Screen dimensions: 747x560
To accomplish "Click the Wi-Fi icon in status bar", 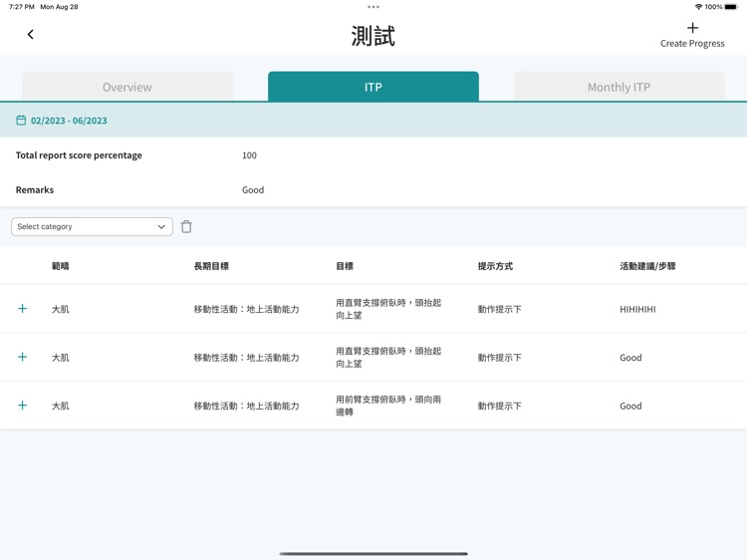I will (x=698, y=7).
